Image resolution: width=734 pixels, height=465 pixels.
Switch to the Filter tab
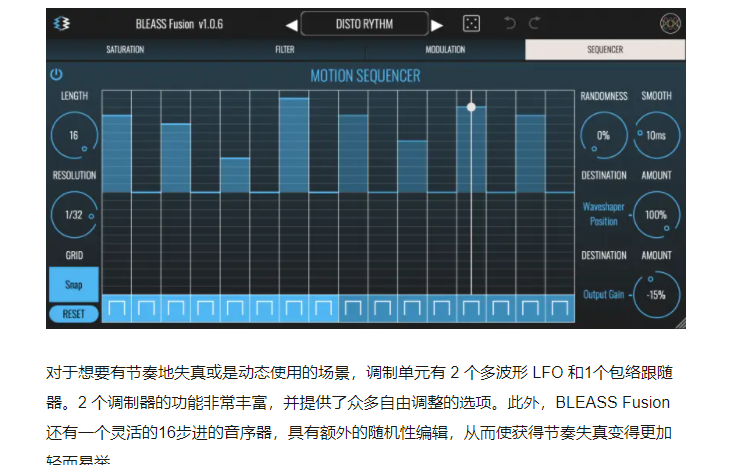tap(285, 48)
